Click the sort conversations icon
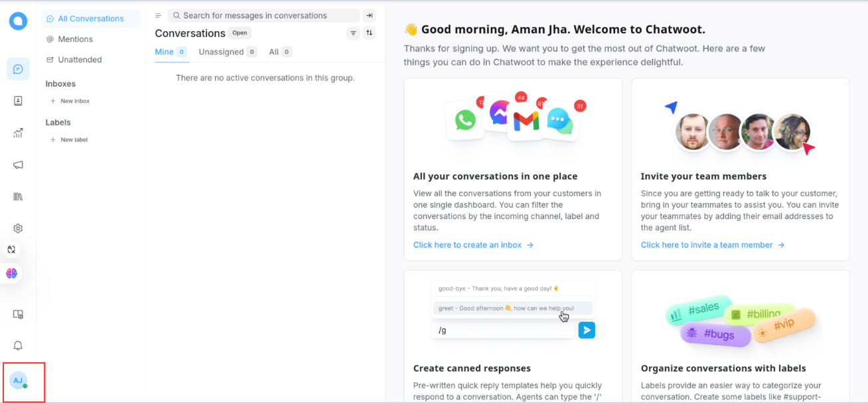 (370, 33)
